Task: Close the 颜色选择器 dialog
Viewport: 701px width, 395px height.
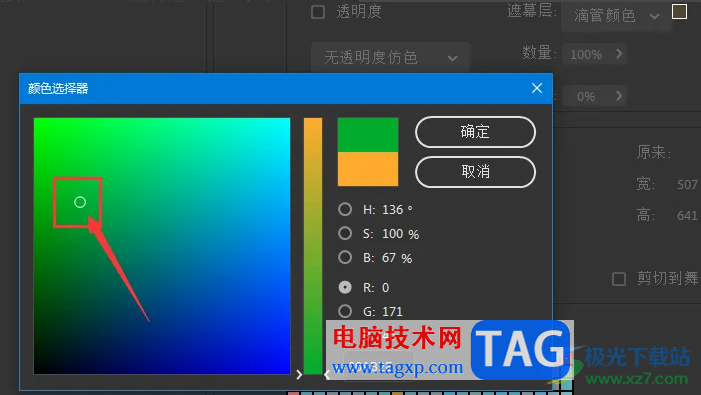Action: [537, 88]
